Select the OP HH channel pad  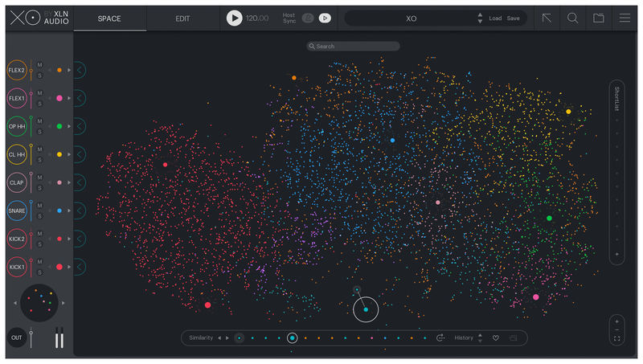pyautogui.click(x=17, y=126)
